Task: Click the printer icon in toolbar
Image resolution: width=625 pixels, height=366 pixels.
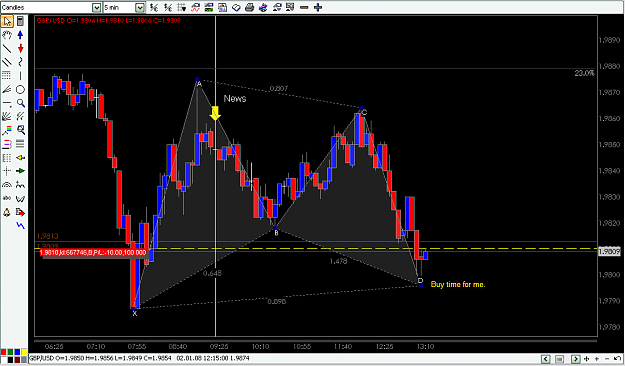Action: (x=250, y=7)
